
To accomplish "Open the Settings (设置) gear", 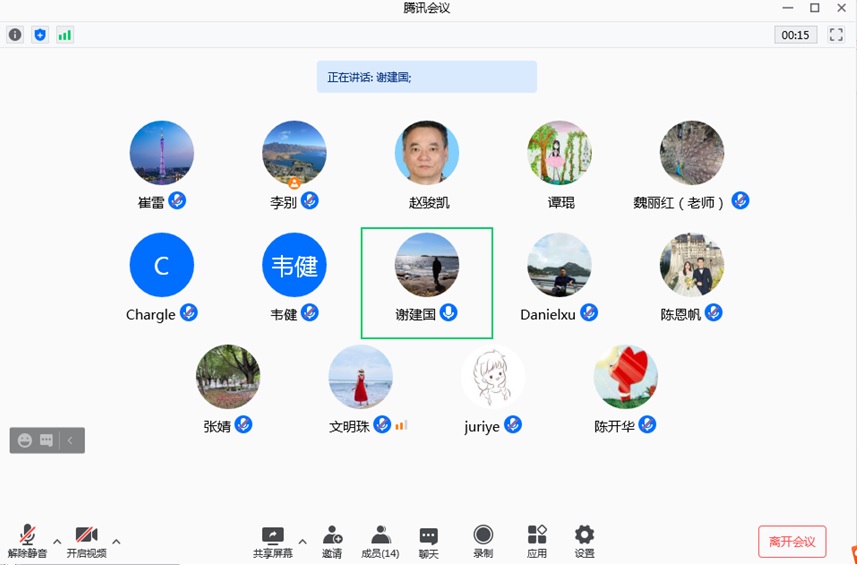I will (x=584, y=541).
